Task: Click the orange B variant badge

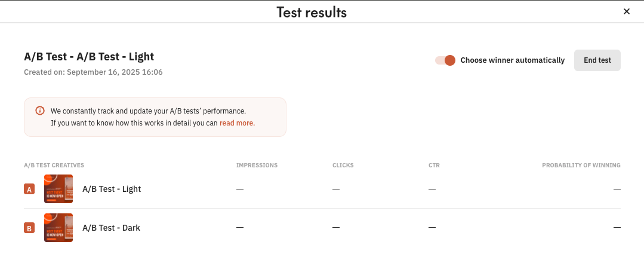Action: point(29,228)
